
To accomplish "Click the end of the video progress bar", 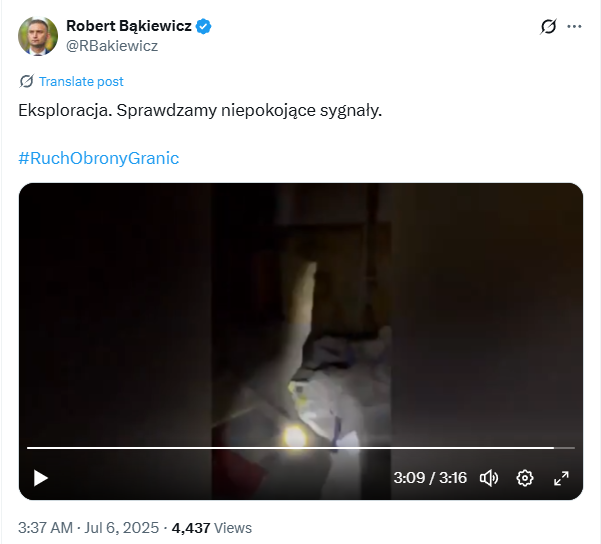I will [x=574, y=447].
